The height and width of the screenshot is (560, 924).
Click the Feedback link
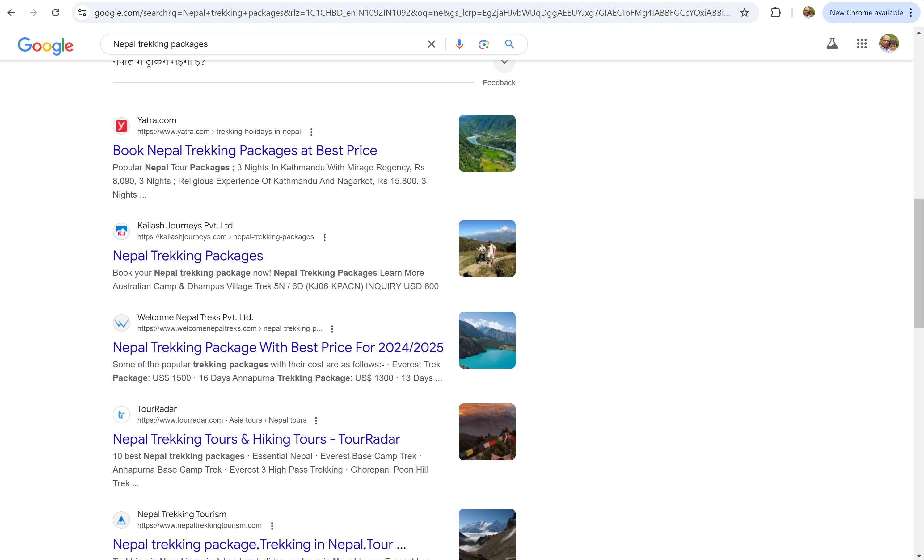(498, 83)
